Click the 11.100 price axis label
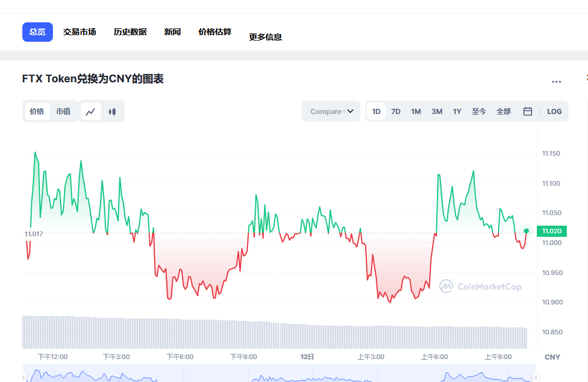588x382 pixels. (552, 183)
